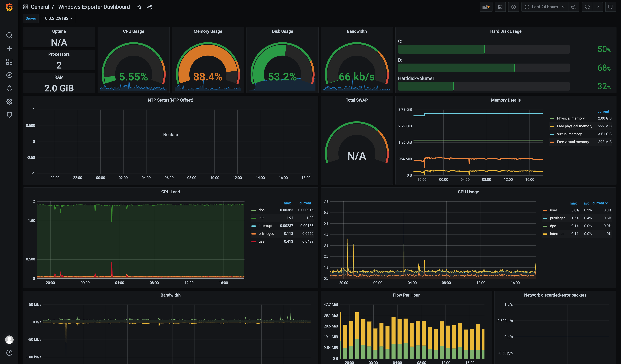
Task: Cycle view mode with monitor icon
Action: pyautogui.click(x=610, y=7)
